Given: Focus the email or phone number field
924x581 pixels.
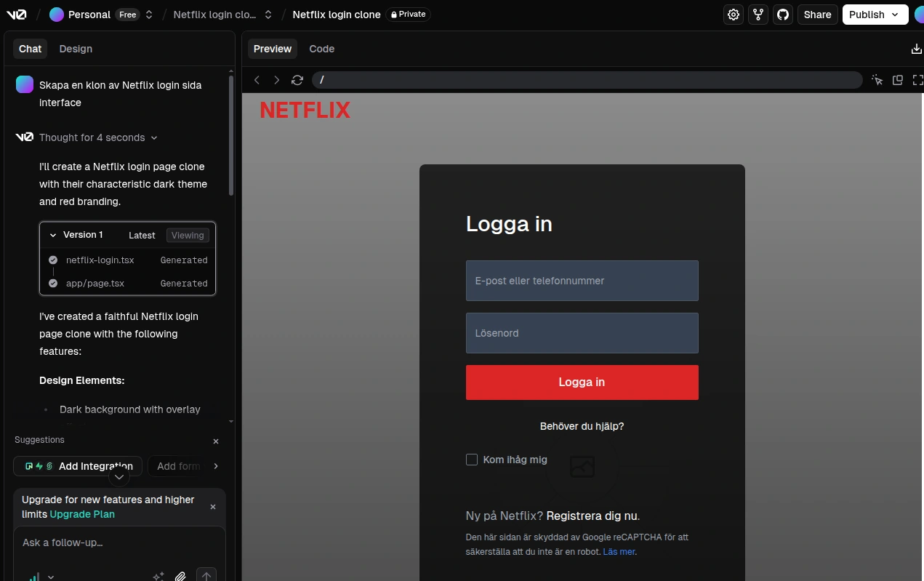Looking at the screenshot, I should [x=582, y=281].
